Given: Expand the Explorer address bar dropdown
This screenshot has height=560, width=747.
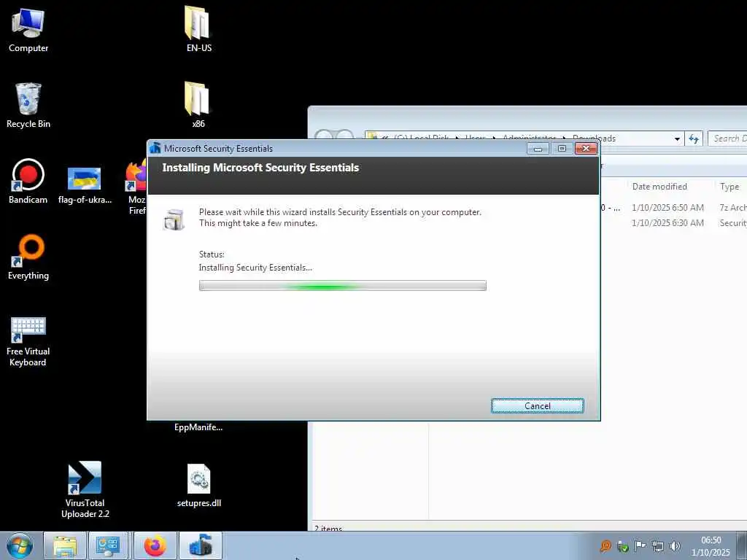Looking at the screenshot, I should (677, 139).
